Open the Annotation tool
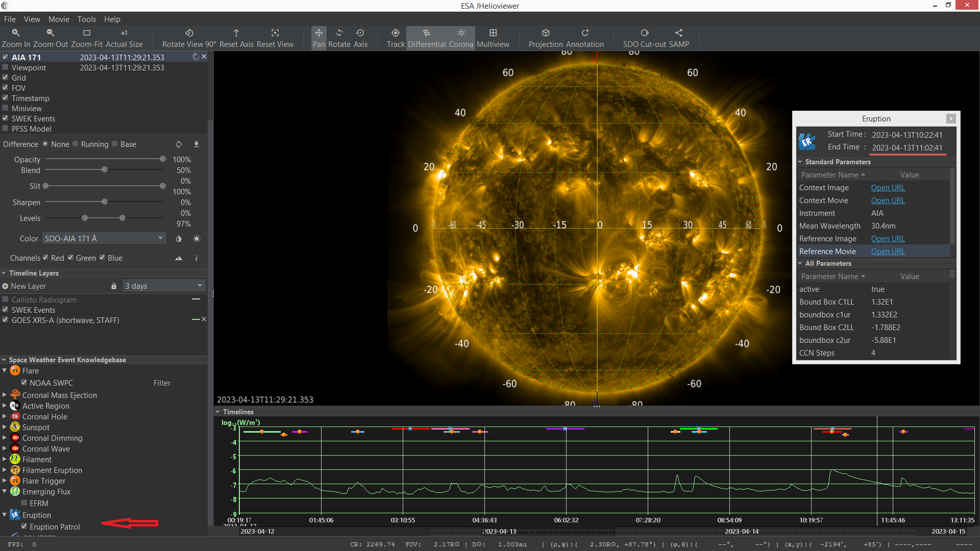Viewport: 980px width, 551px height. [x=585, y=38]
